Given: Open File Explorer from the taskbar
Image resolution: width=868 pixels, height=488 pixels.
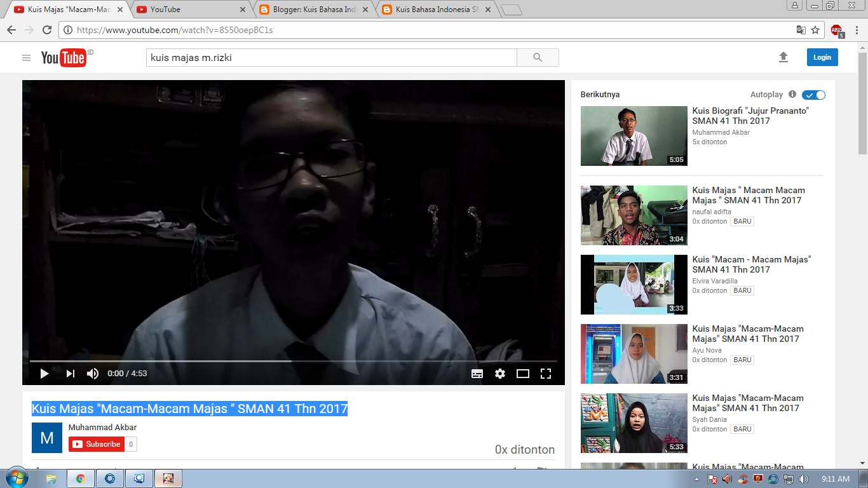Looking at the screenshot, I should point(51,478).
